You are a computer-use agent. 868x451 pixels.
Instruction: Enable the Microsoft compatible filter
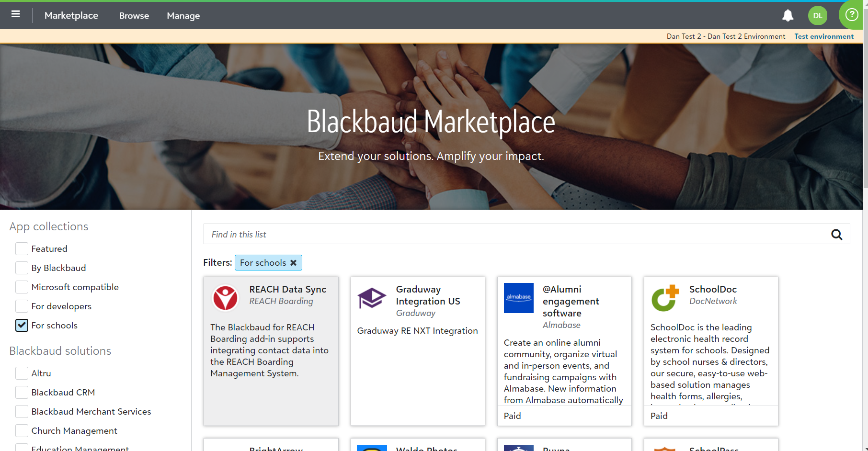coord(22,287)
